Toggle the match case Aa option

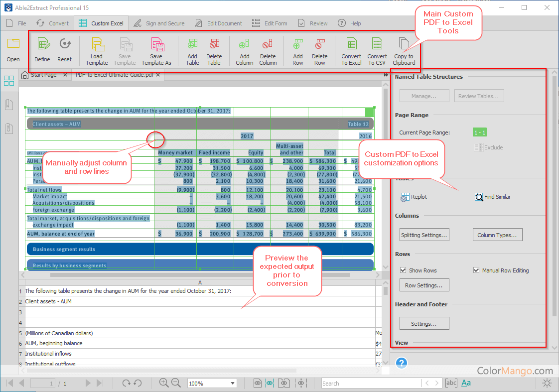(466, 383)
